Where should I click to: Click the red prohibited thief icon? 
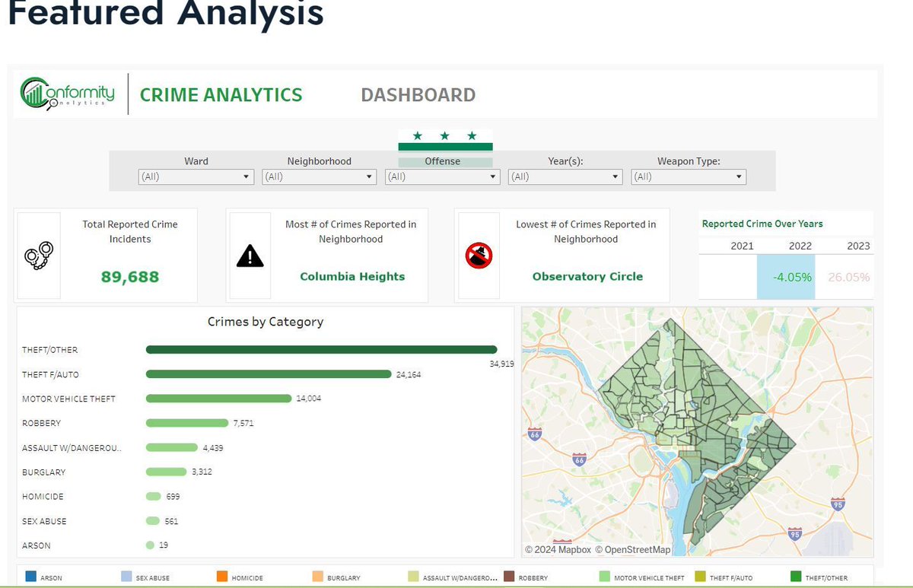[x=479, y=256]
